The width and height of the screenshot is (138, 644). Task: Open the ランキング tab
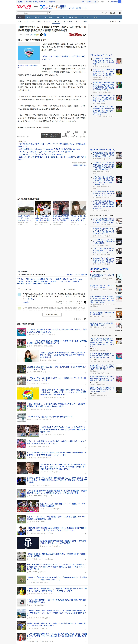(86, 17)
